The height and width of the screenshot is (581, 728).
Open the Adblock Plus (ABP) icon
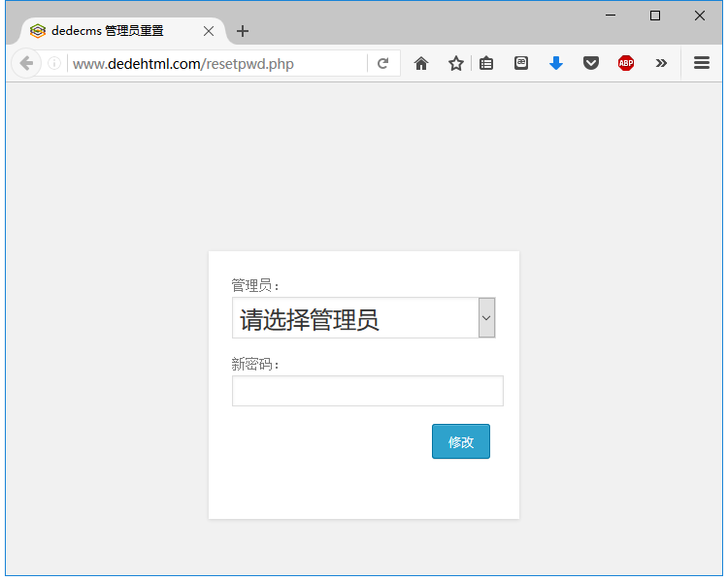click(626, 64)
